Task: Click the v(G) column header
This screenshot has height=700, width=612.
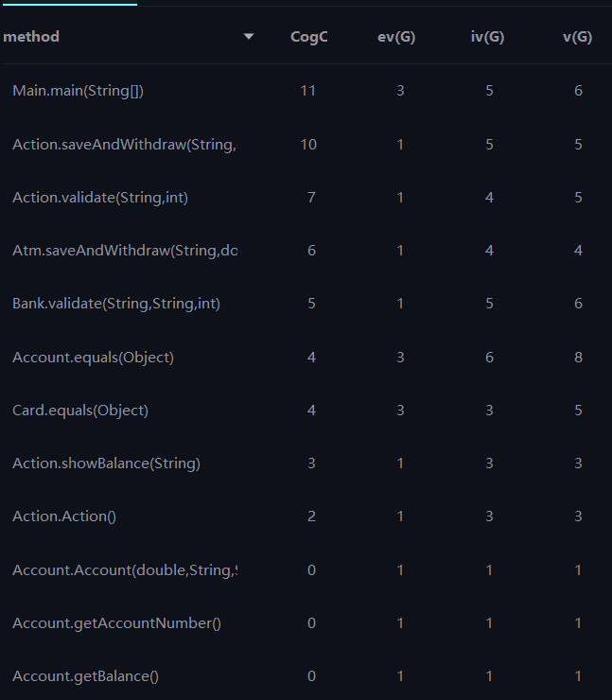Action: tap(577, 37)
